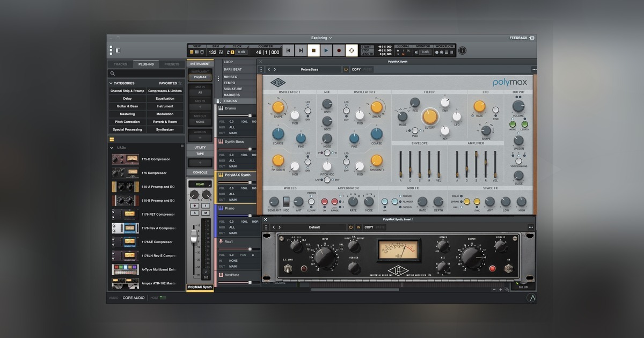
Task: Click the Play button in transport
Action: click(x=326, y=50)
